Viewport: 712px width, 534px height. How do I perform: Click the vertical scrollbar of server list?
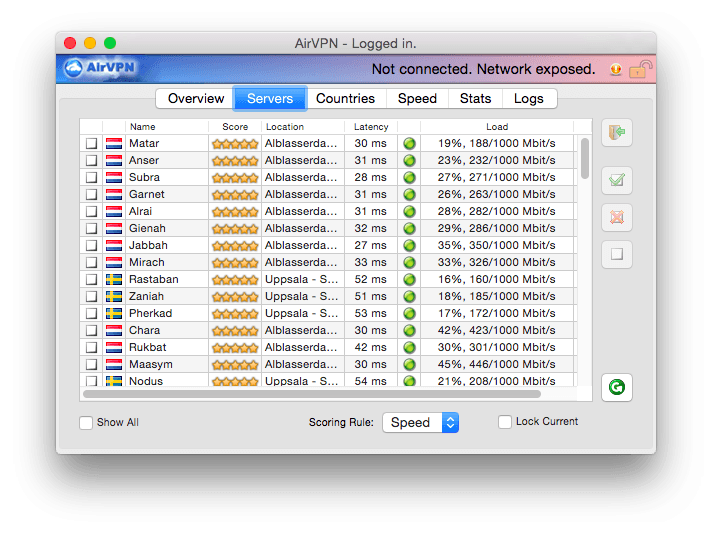point(585,158)
